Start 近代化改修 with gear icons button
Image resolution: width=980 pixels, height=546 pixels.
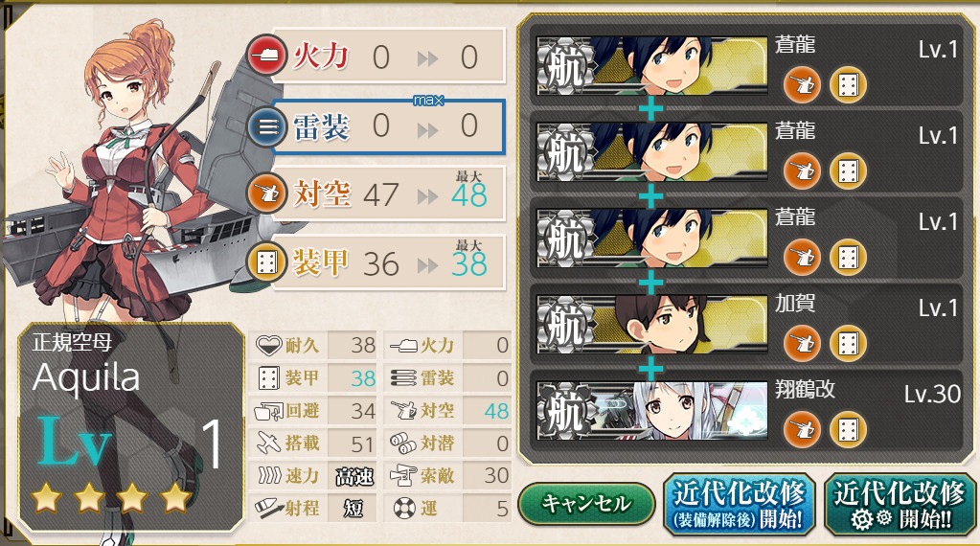pyautogui.click(x=900, y=505)
